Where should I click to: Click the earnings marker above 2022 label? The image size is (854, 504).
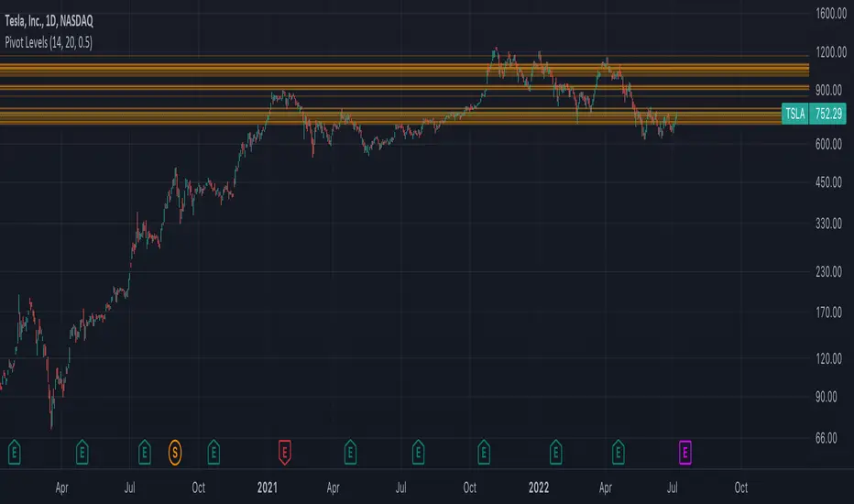(x=555, y=450)
